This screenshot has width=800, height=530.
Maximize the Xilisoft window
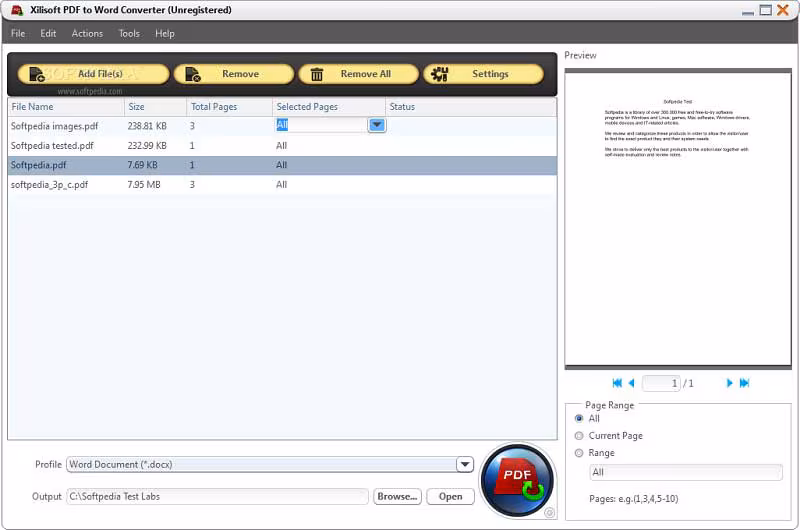[x=765, y=10]
